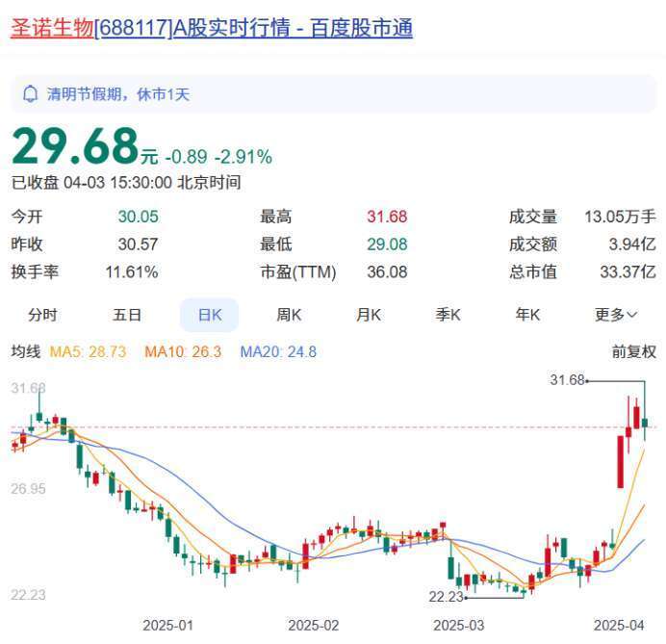Click the MA10: 26.3 indicator label
The width and height of the screenshot is (666, 644).
183,351
